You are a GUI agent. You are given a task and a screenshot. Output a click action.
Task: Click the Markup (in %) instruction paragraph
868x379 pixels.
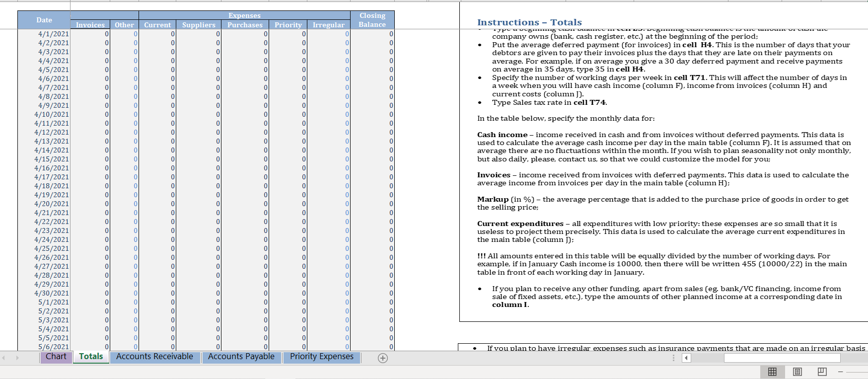663,203
